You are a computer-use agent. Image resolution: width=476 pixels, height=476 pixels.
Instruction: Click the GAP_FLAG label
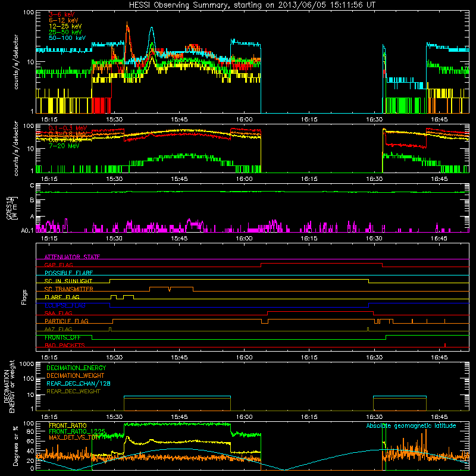(58, 265)
